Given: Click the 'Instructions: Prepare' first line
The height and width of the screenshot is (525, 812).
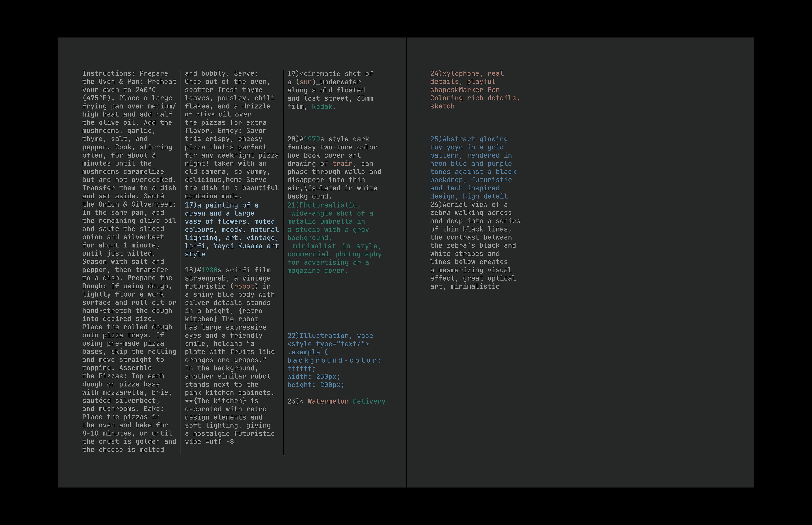Looking at the screenshot, I should tap(125, 74).
